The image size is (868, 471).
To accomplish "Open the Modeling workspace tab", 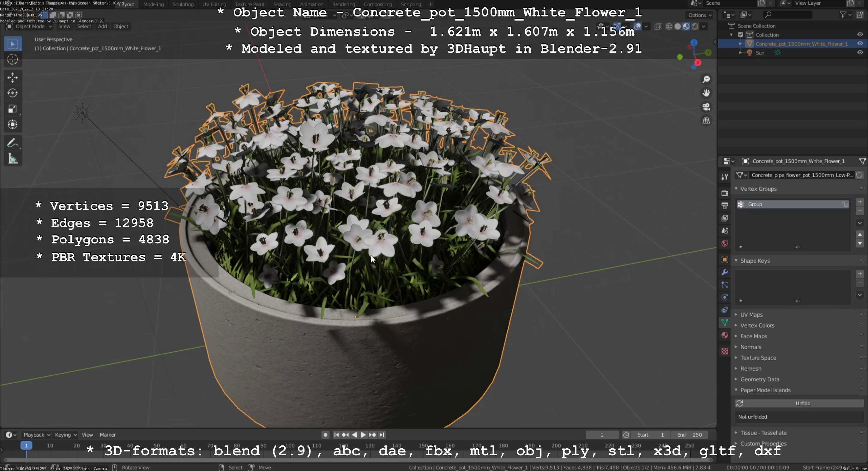I will pyautogui.click(x=153, y=4).
